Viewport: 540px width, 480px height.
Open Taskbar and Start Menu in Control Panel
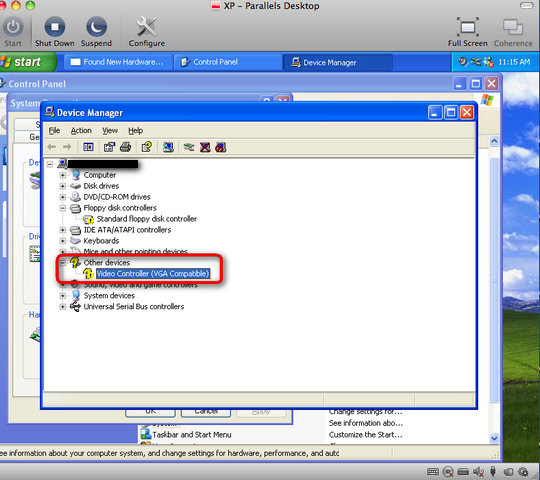tap(192, 435)
